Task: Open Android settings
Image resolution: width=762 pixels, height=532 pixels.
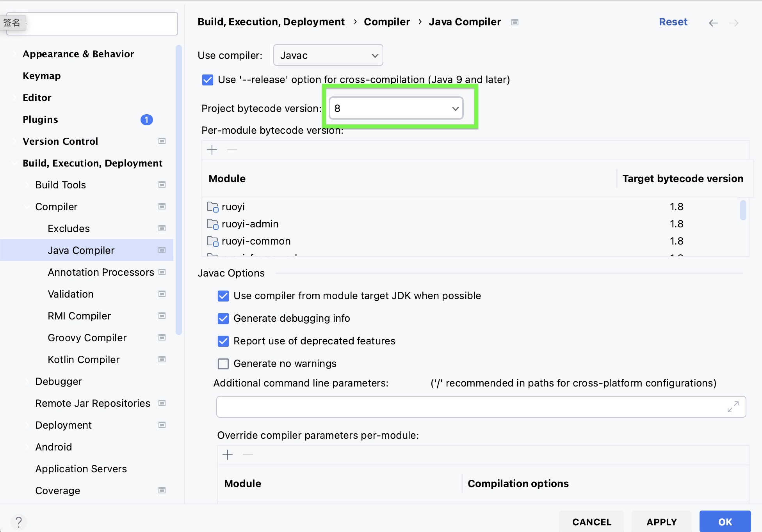Action: 53,447
